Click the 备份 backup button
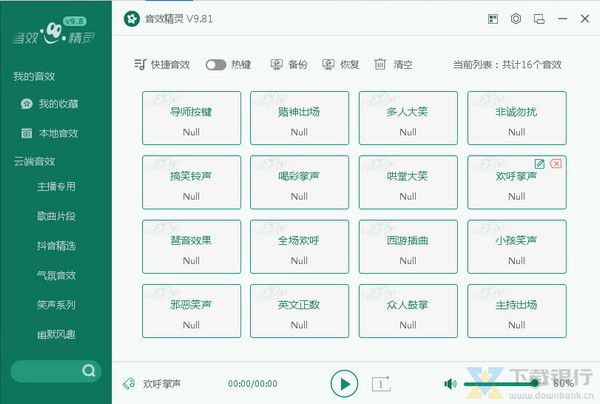This screenshot has width=600, height=404. click(x=289, y=64)
